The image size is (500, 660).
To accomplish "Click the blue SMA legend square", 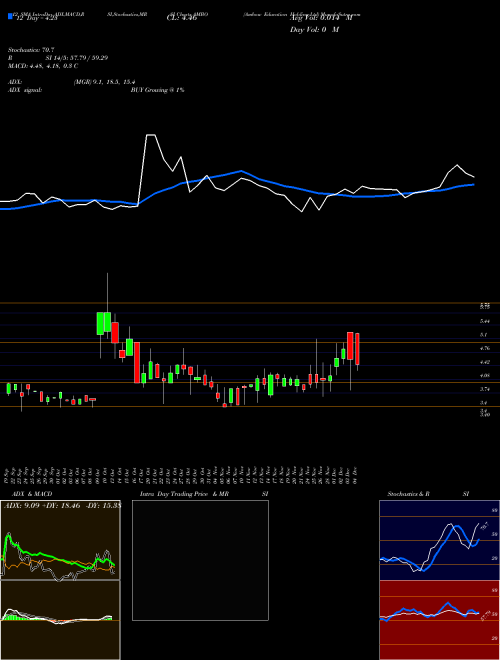I will point(11,16).
